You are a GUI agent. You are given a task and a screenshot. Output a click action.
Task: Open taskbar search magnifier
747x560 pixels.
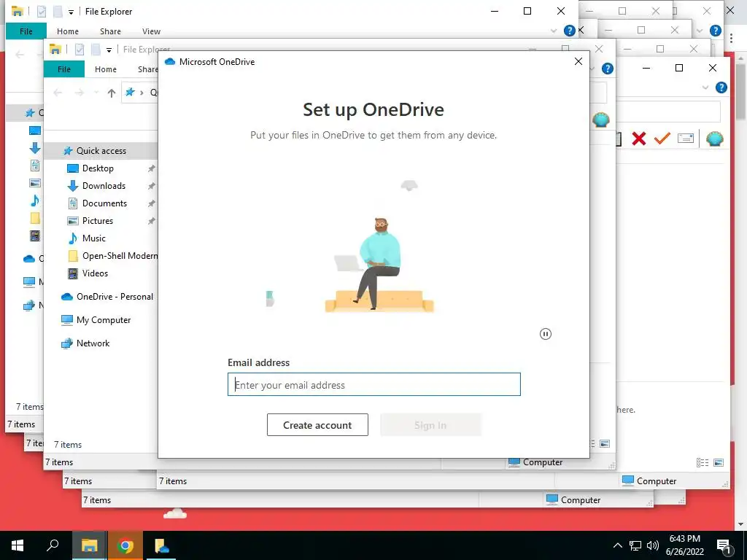53,545
